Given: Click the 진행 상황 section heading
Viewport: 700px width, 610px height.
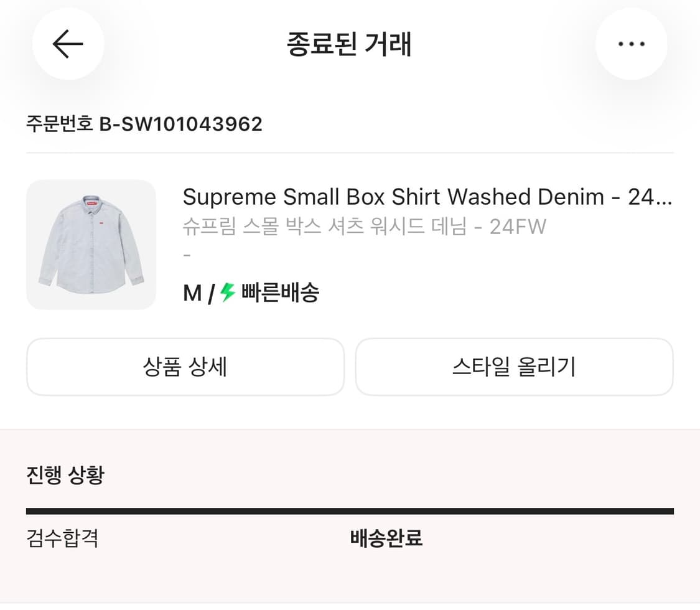Looking at the screenshot, I should point(66,474).
